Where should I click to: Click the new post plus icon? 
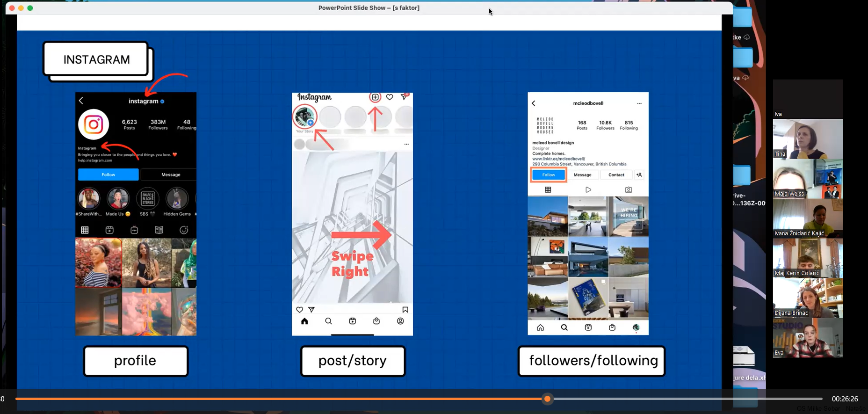pos(375,97)
